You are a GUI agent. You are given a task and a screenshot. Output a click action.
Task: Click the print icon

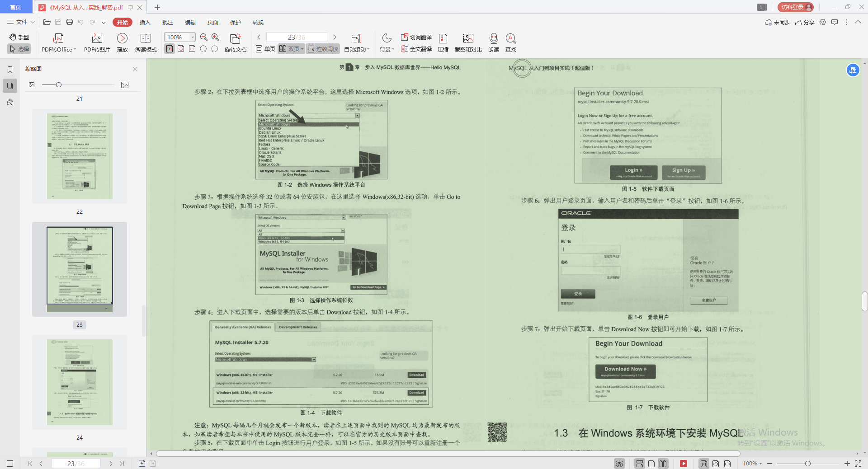point(69,22)
